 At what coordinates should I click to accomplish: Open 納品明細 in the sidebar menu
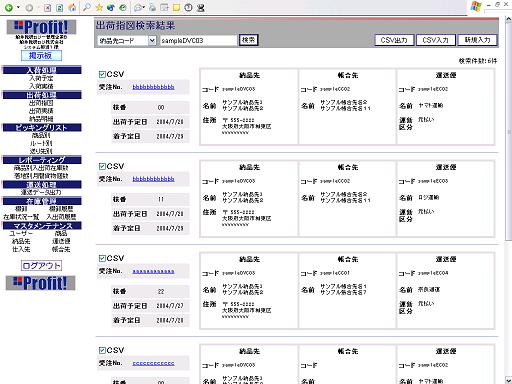pyautogui.click(x=41, y=118)
